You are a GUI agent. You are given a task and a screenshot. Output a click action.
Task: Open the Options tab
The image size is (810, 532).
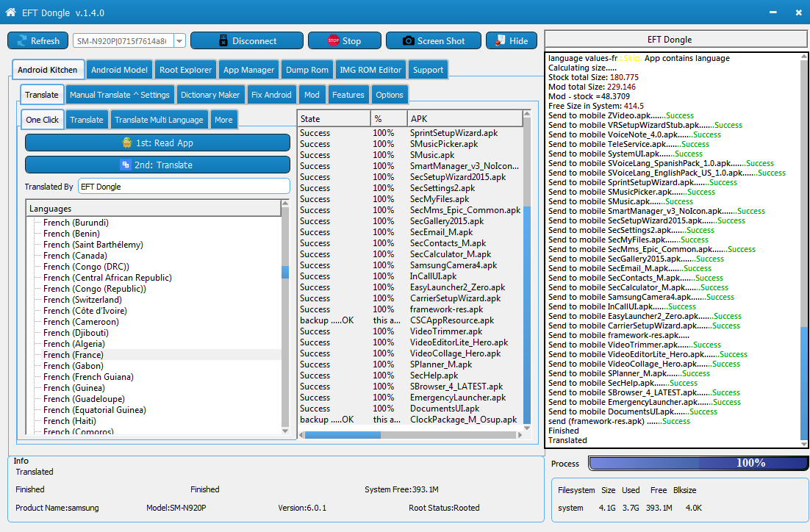click(x=390, y=95)
